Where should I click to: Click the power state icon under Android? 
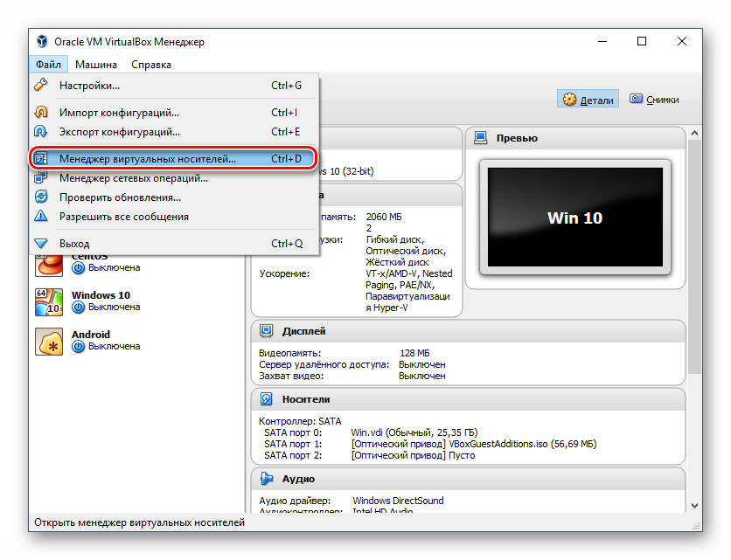[79, 347]
